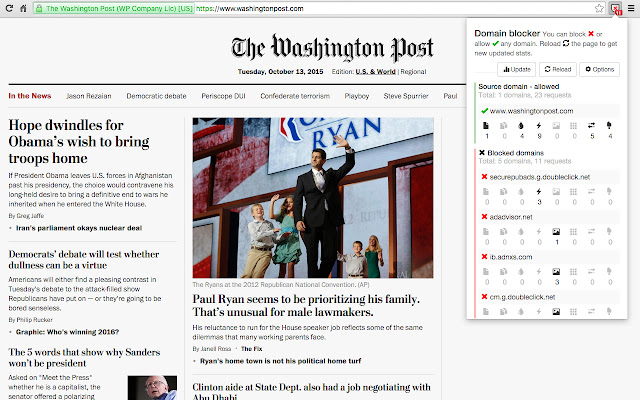Click the Reload button in Domain blocker
The width and height of the screenshot is (640, 400).
558,69
